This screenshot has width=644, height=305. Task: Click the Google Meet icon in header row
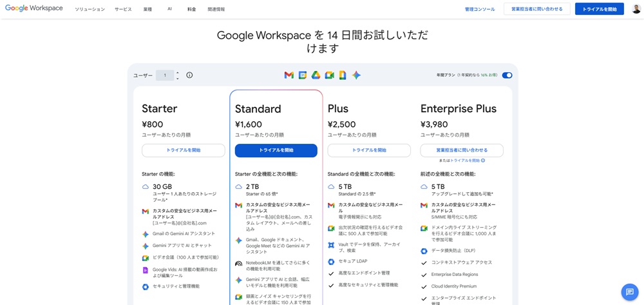point(330,75)
